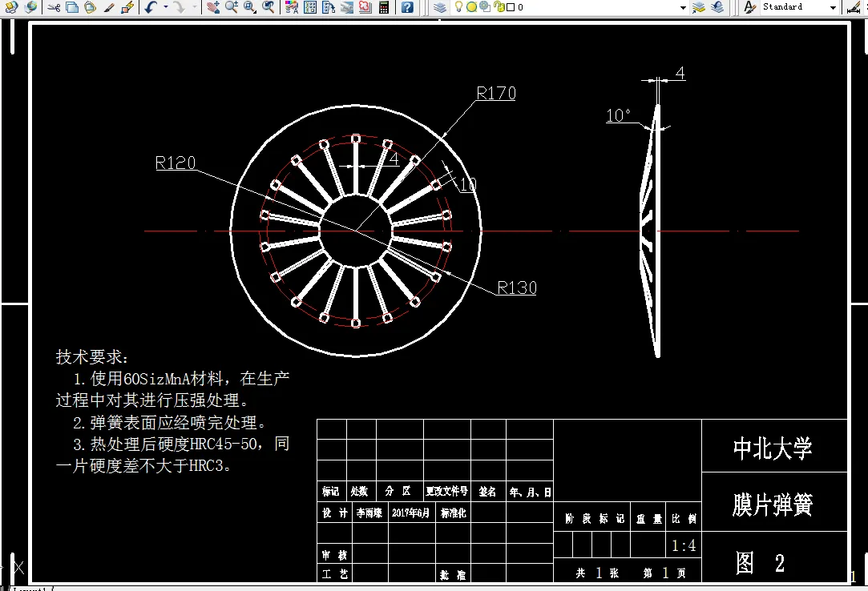This screenshot has width=868, height=591.
Task: Click Zoom Previous magnifier icon
Action: click(x=268, y=7)
